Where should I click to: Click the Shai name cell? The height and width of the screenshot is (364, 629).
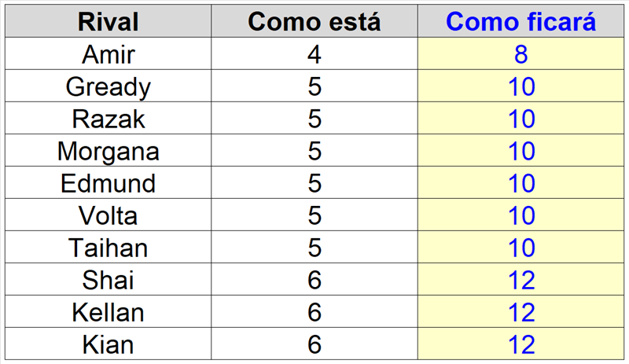click(108, 280)
